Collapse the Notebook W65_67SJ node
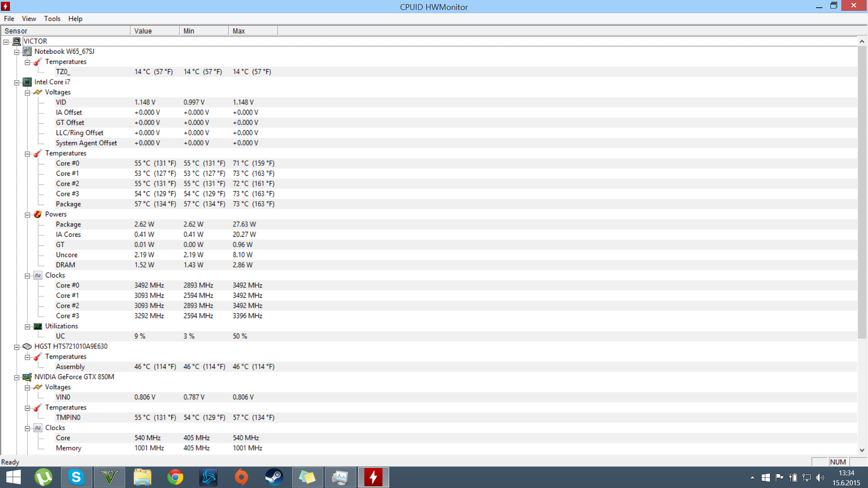The image size is (868, 488). tap(17, 52)
